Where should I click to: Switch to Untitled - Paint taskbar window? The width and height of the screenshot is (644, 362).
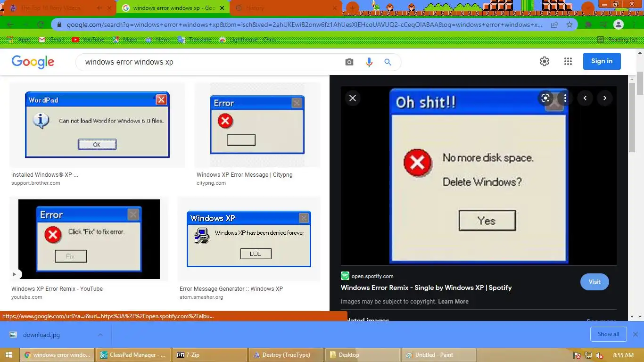pyautogui.click(x=438, y=355)
